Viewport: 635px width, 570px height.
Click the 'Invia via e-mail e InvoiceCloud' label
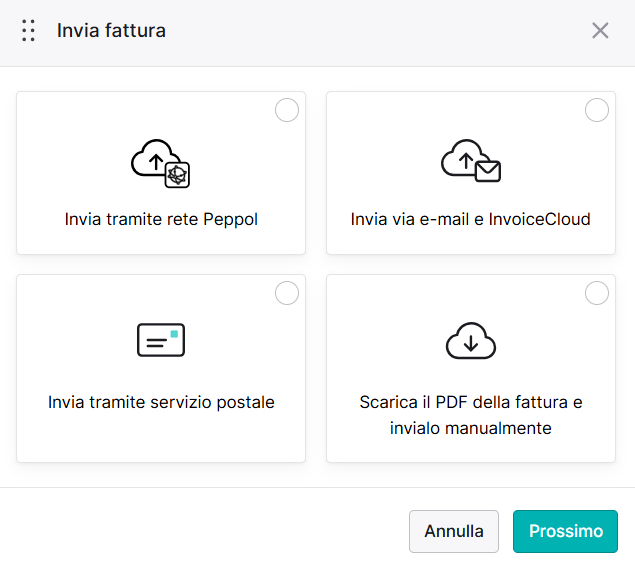471,219
